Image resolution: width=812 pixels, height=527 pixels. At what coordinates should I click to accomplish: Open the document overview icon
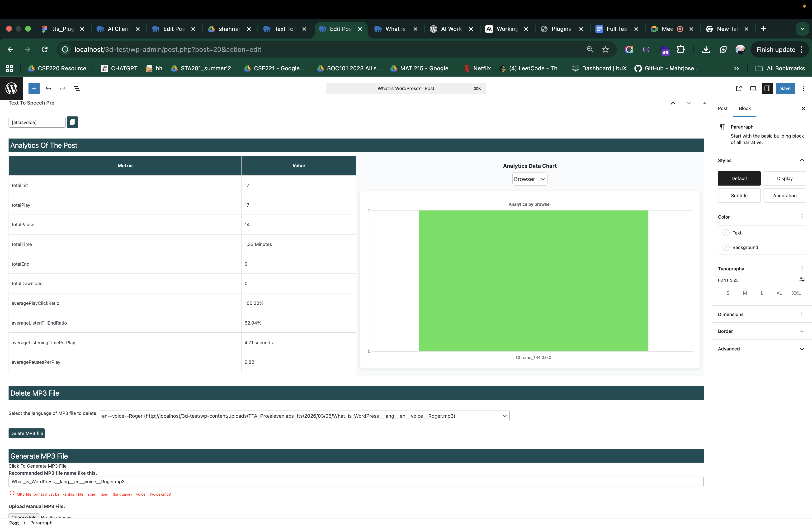[77, 88]
